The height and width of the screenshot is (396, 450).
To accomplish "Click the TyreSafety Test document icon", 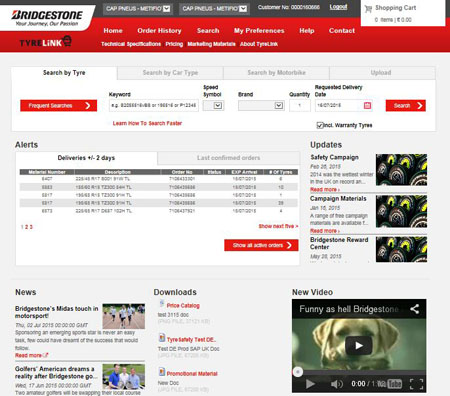I will point(162,338).
